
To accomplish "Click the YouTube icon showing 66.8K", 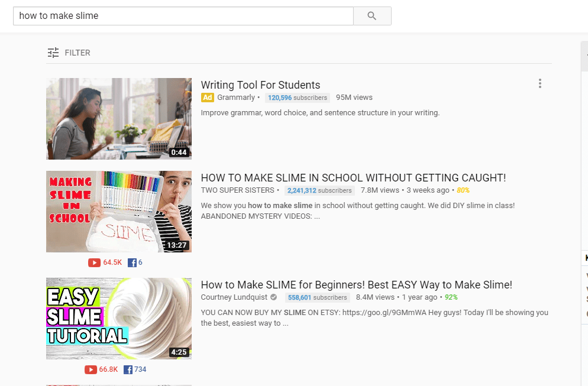I will (91, 370).
